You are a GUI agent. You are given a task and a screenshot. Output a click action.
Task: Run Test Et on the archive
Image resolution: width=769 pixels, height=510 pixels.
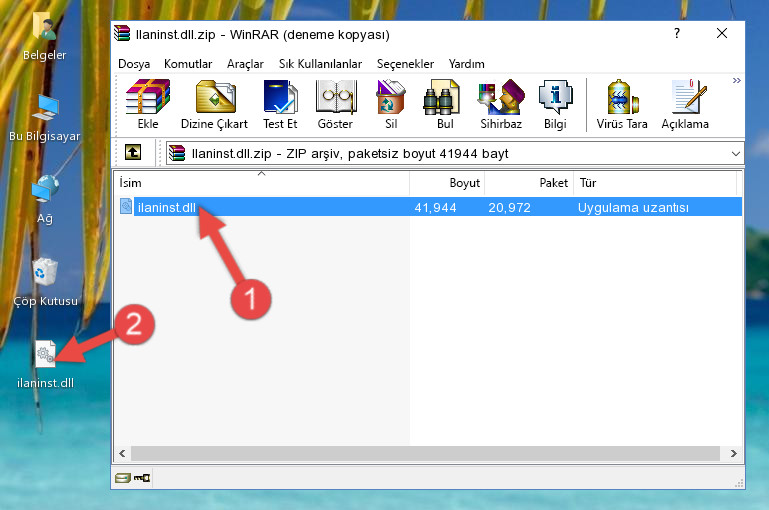280,104
